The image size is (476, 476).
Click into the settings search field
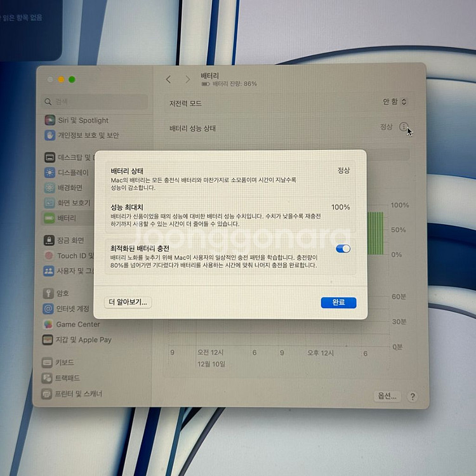tap(95, 102)
